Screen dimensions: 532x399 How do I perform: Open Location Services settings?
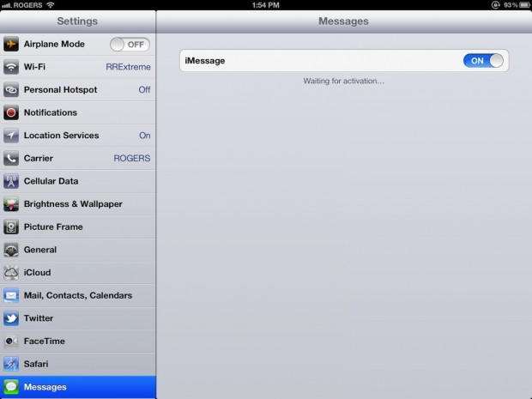[78, 136]
